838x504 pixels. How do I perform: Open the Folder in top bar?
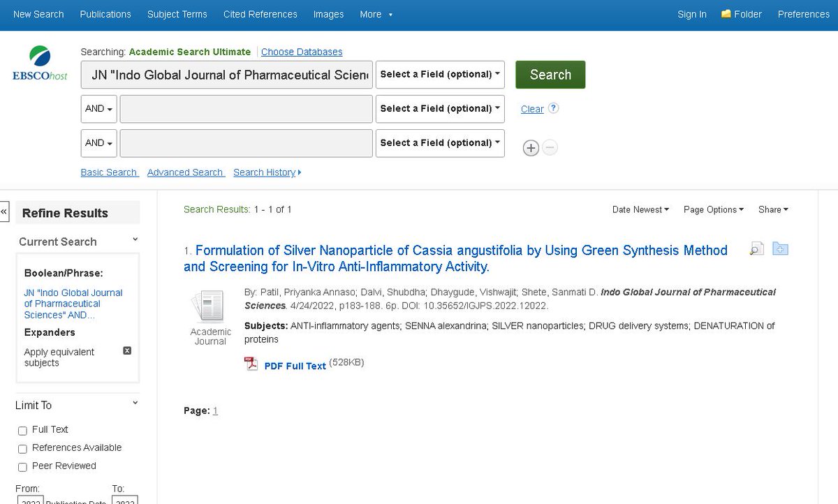click(x=742, y=14)
